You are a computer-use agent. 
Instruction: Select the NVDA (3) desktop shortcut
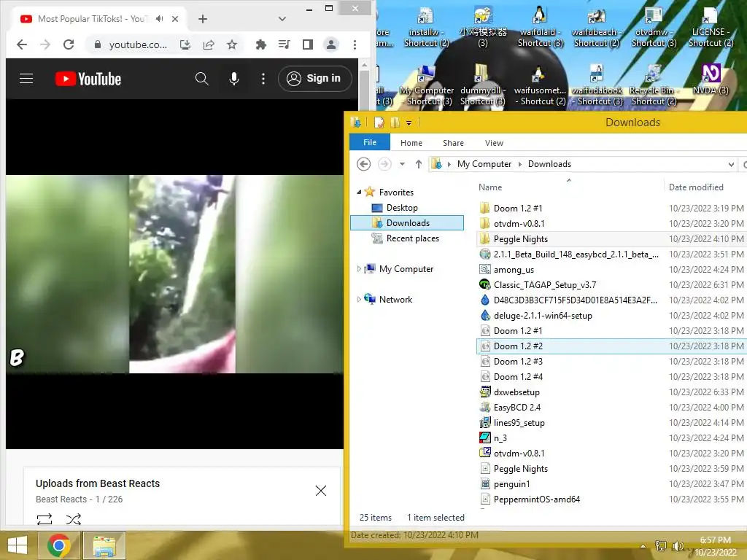(711, 79)
